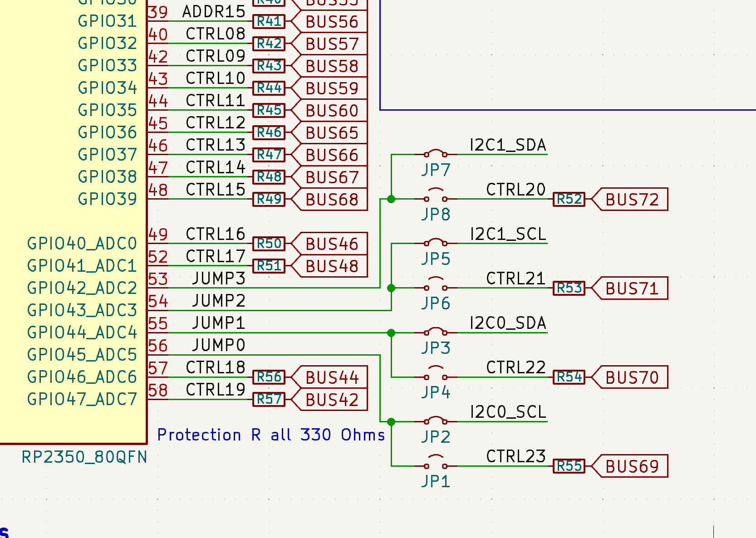The height and width of the screenshot is (538, 756).
Task: Select the CTRL21 net label
Action: (515, 279)
